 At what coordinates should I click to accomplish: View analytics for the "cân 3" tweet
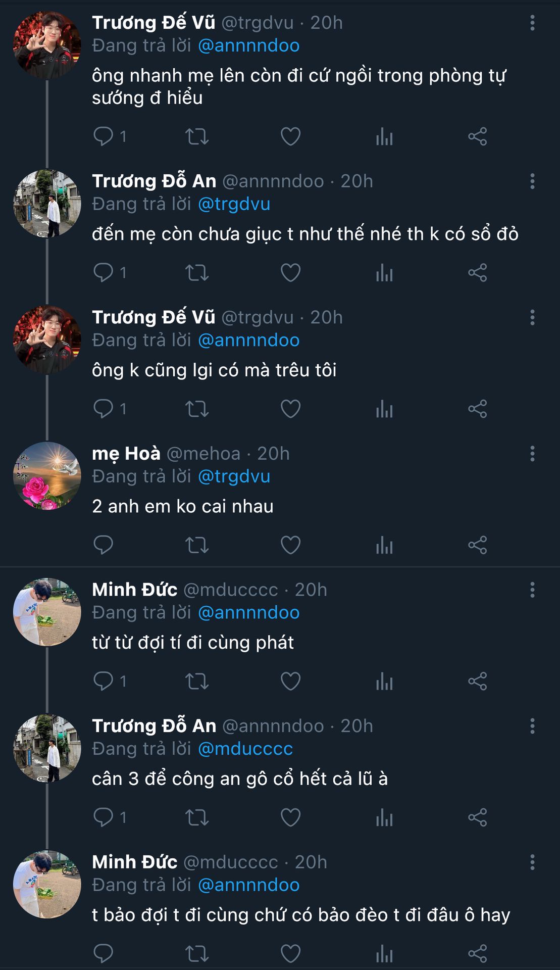click(x=384, y=817)
